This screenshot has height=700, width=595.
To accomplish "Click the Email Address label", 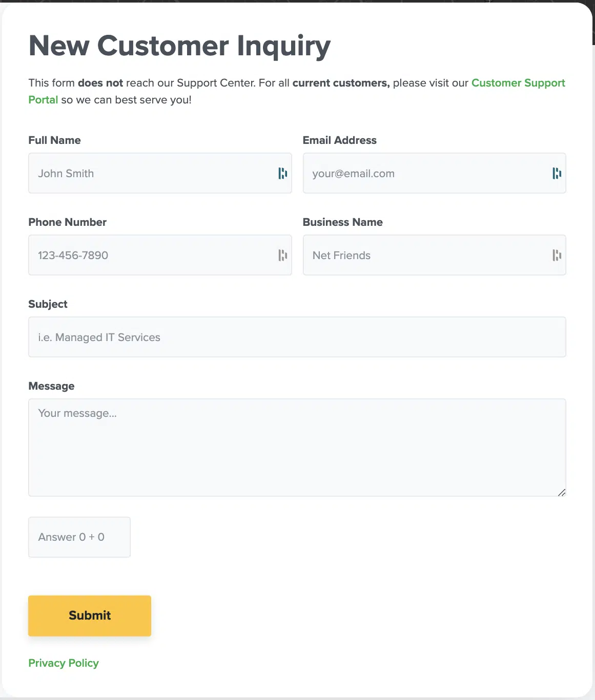I will tap(339, 140).
